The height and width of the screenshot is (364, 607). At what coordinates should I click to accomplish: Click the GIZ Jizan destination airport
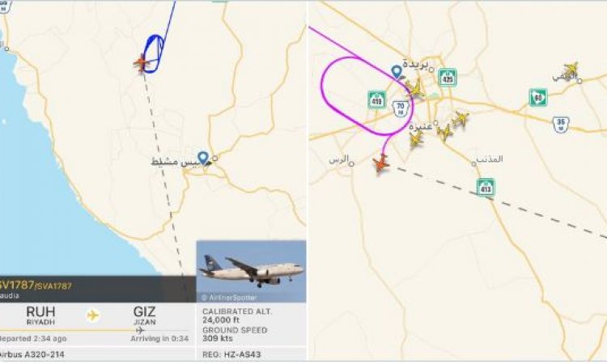click(144, 315)
